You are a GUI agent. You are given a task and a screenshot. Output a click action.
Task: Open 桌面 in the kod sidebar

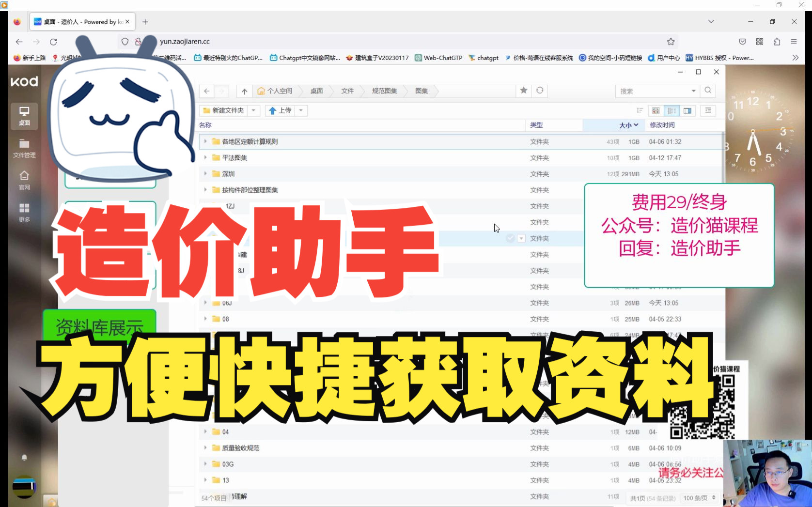24,116
